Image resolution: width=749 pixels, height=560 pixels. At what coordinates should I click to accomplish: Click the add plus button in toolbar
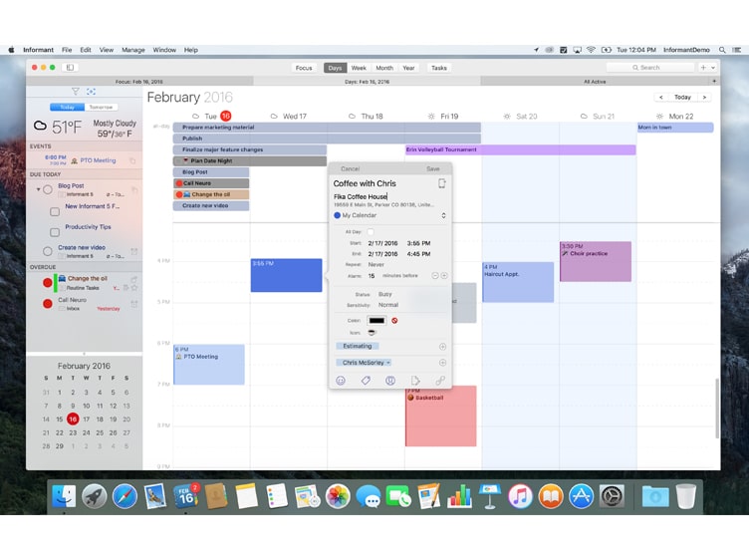[703, 68]
